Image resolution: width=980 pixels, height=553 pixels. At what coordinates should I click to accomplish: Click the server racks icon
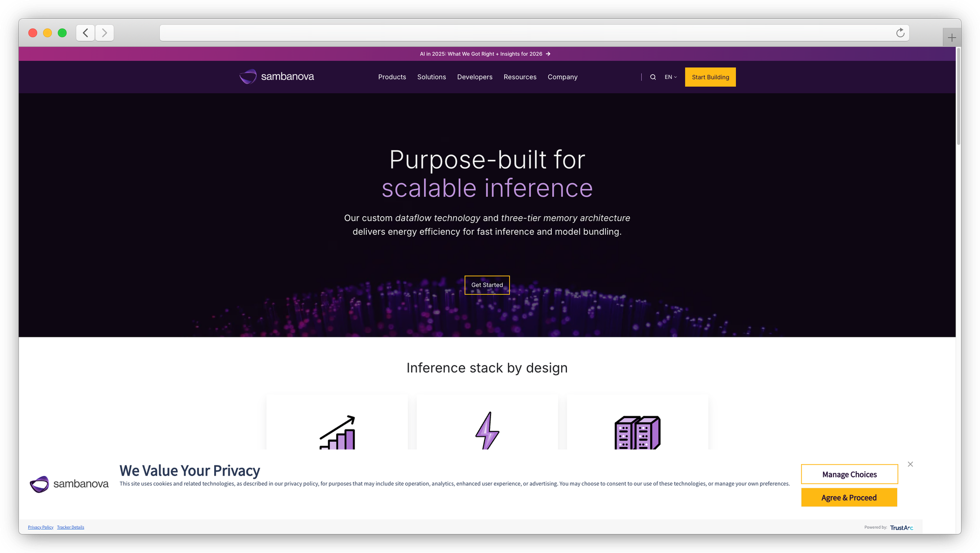(x=637, y=432)
